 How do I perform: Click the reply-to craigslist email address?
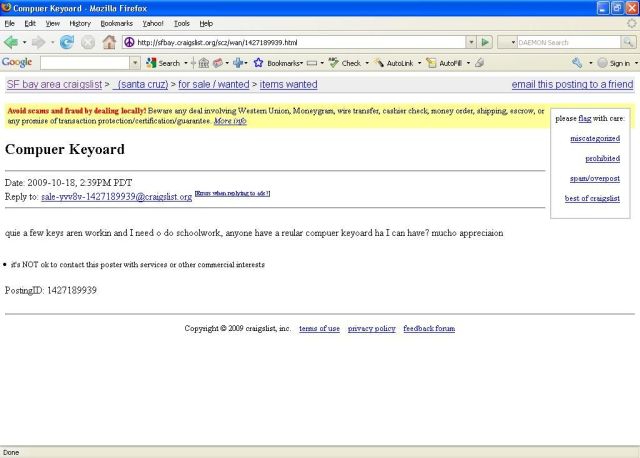coord(116,197)
